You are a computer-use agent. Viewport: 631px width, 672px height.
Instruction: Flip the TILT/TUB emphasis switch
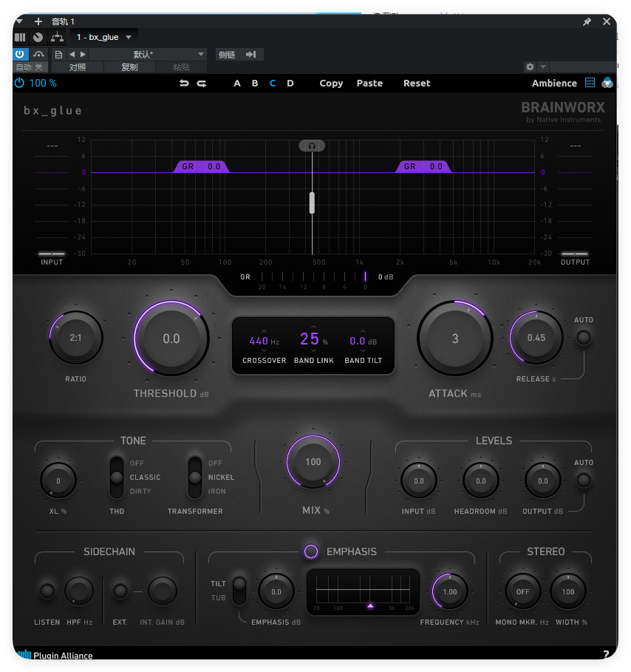[x=239, y=591]
